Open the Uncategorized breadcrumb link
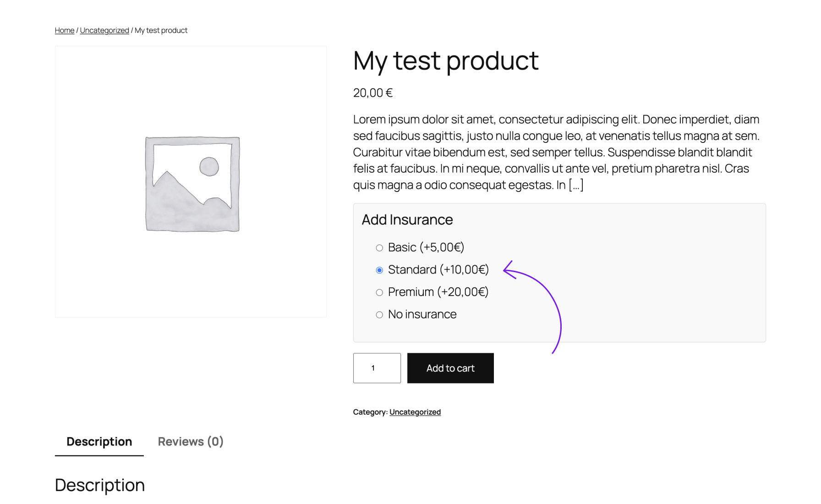This screenshot has width=821, height=504. [x=104, y=30]
